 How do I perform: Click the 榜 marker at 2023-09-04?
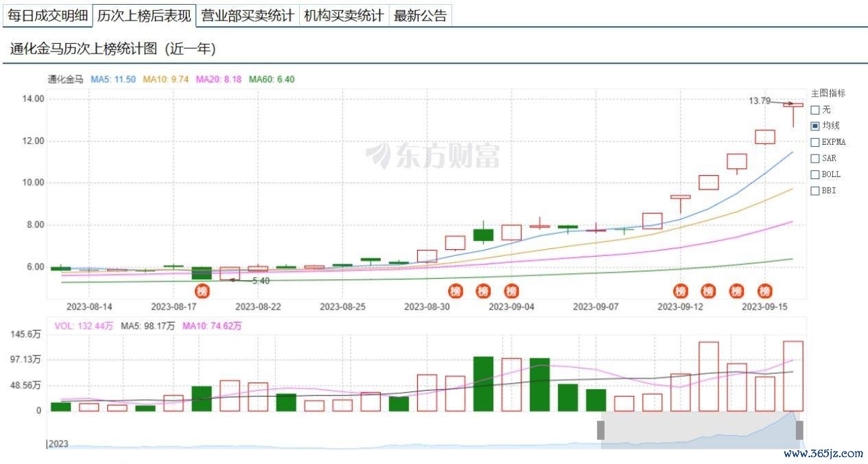[512, 291]
